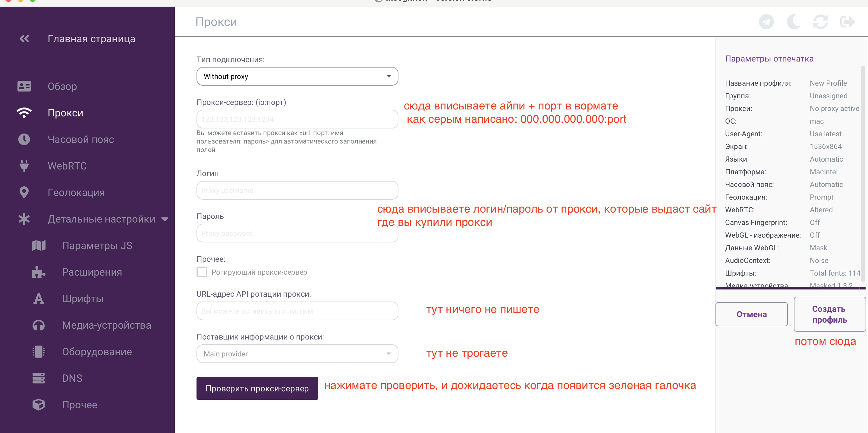Viewport: 868px width, 433px height.
Task: Enable the Ротирующий прокси-сервер checkbox
Action: tap(202, 272)
